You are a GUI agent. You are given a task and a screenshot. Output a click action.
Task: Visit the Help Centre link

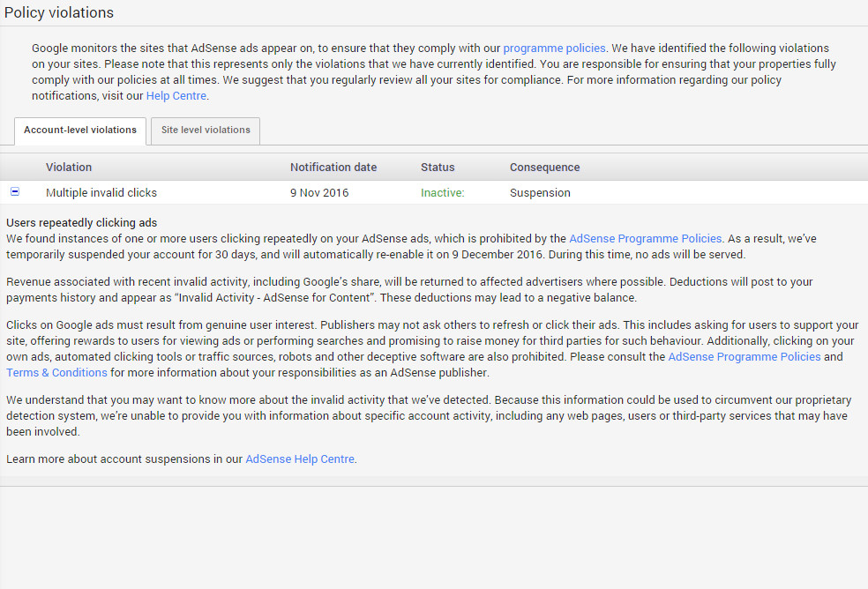pos(176,96)
